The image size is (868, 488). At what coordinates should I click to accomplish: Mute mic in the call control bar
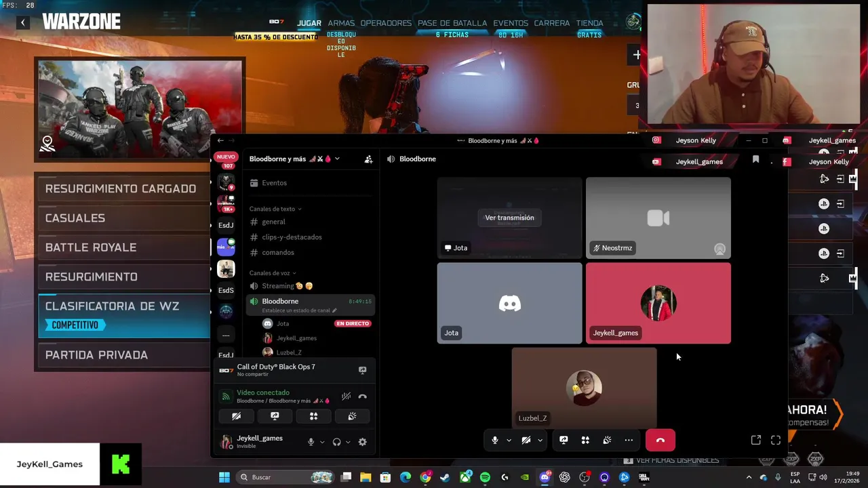tap(494, 441)
